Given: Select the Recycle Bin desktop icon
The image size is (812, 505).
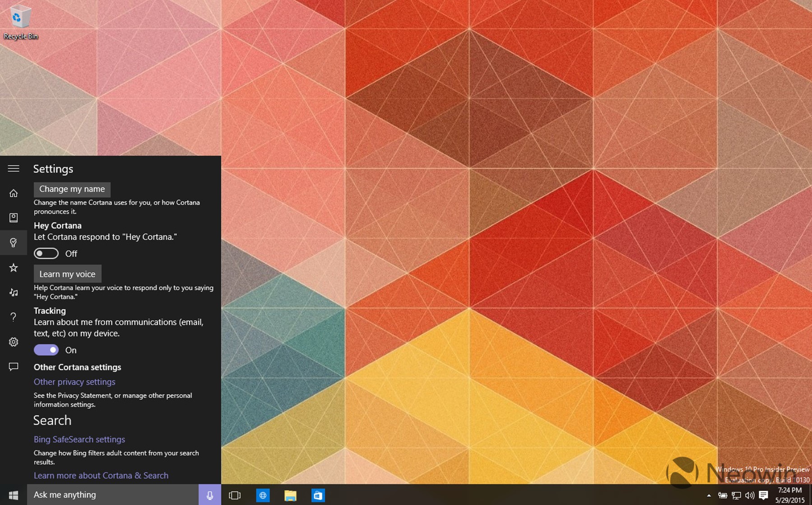Looking at the screenshot, I should pos(20,22).
